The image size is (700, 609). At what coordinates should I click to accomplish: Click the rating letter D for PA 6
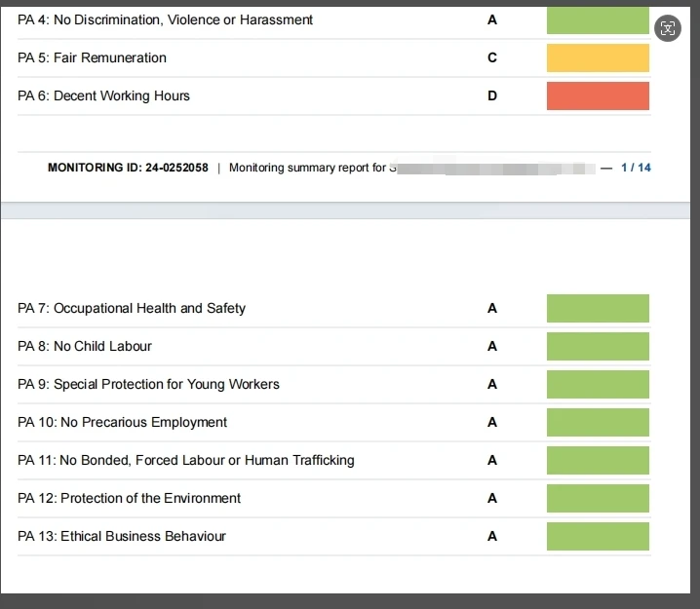pos(492,95)
